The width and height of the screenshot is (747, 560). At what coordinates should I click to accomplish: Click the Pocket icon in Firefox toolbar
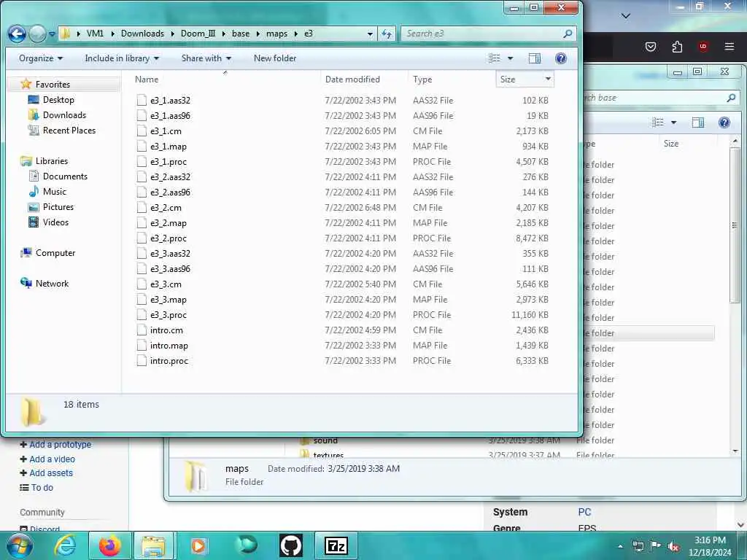point(650,46)
